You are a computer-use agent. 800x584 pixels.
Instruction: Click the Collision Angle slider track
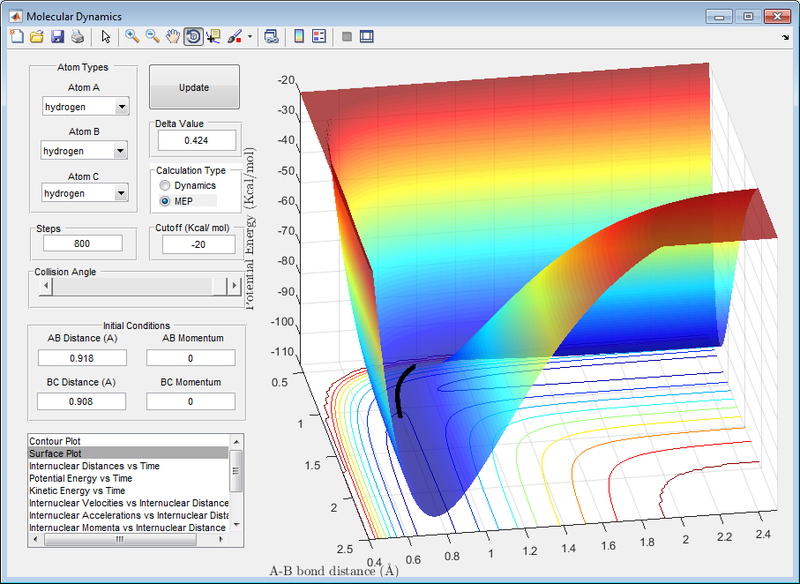(x=130, y=287)
